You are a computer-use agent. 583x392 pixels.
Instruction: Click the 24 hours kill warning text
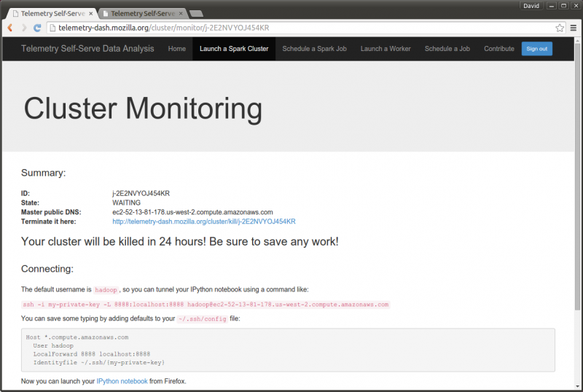tap(180, 241)
